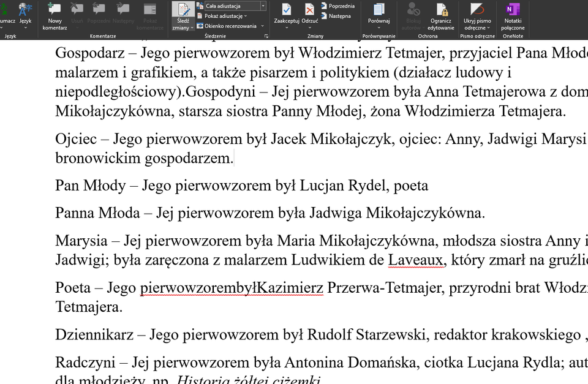Viewport: 588px width, 384px height.
Task: Place the cursor in the word Laveaux
Action: tap(415, 260)
